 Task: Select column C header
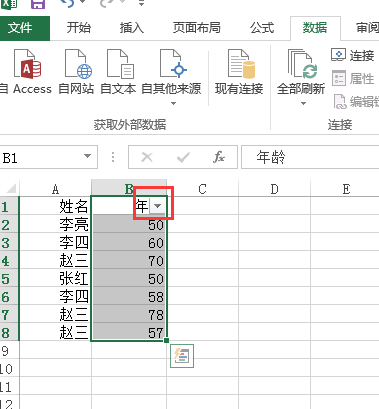[202, 189]
